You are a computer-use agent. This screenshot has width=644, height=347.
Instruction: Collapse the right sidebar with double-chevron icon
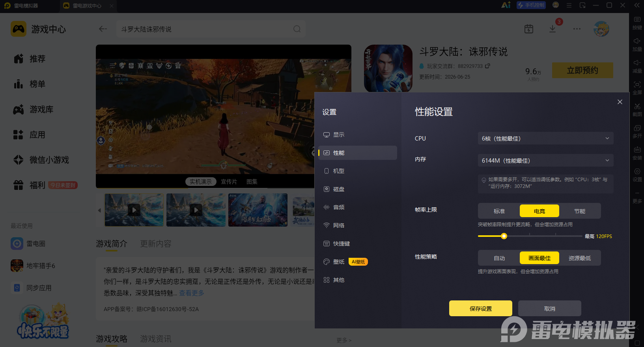[637, 5]
